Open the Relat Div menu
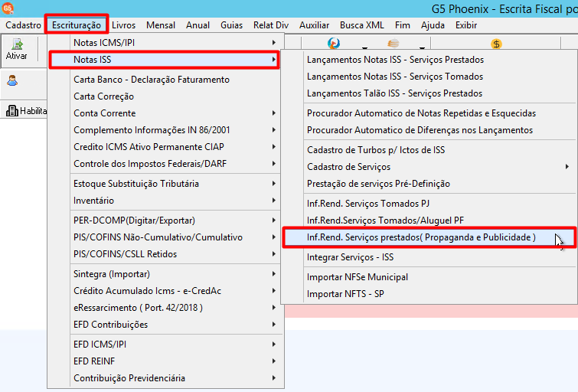578x392 pixels. (271, 25)
